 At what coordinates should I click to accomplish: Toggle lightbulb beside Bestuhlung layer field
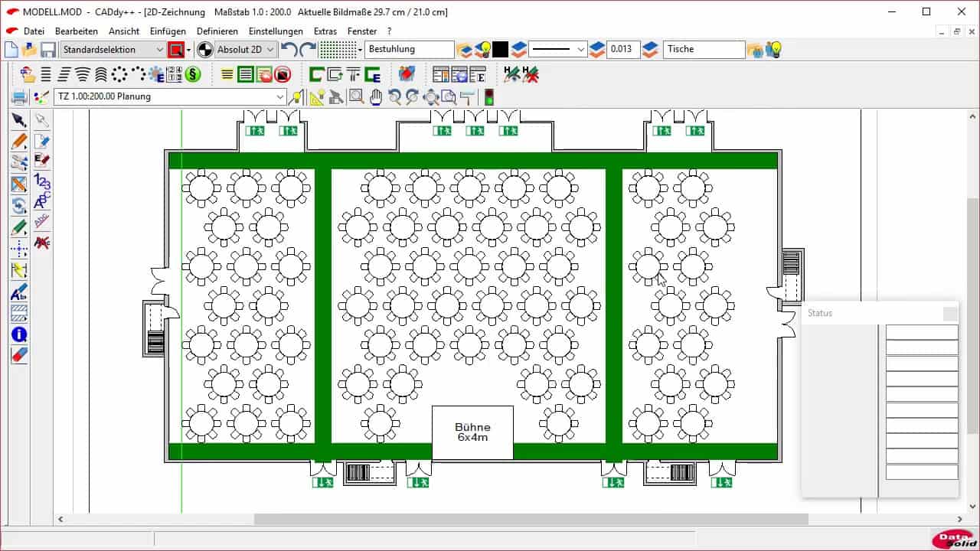483,50
